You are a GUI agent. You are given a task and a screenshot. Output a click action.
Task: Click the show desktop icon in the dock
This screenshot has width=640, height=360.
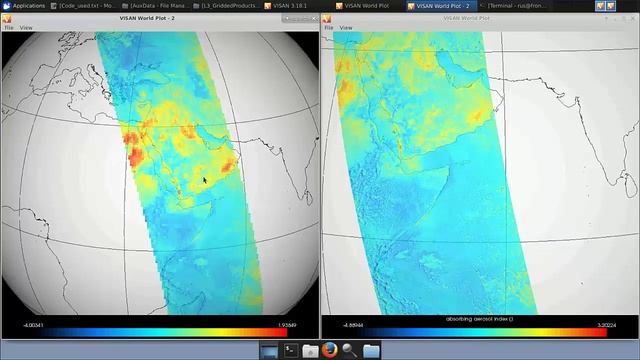point(269,351)
